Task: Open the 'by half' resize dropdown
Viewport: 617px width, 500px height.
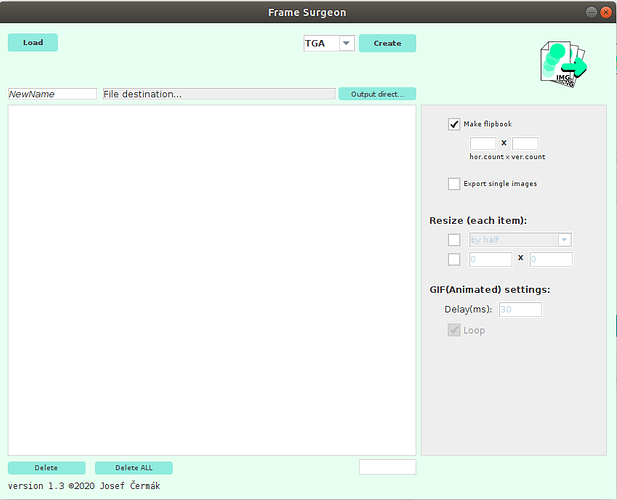Action: (x=520, y=240)
